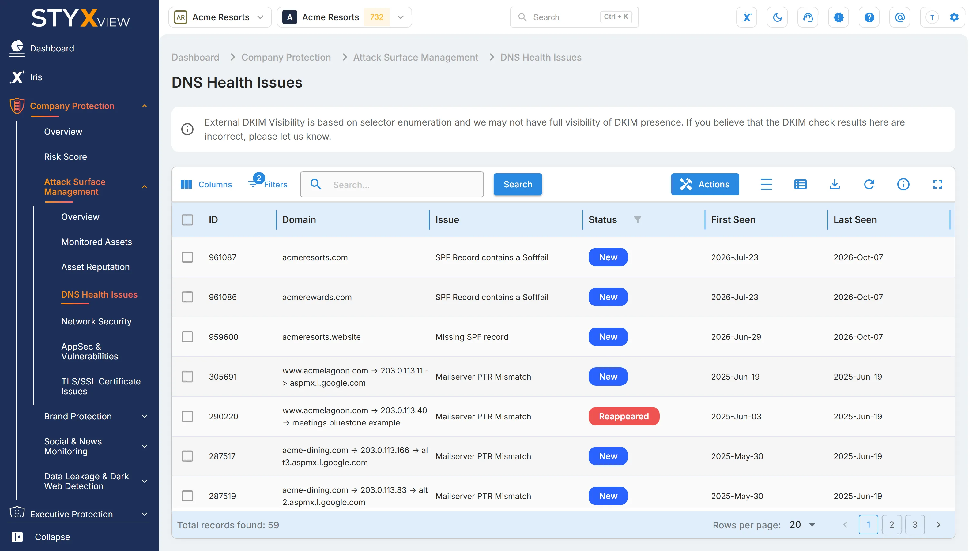Viewport: 980px width, 551px height.
Task: Open the Actions button
Action: pos(705,184)
